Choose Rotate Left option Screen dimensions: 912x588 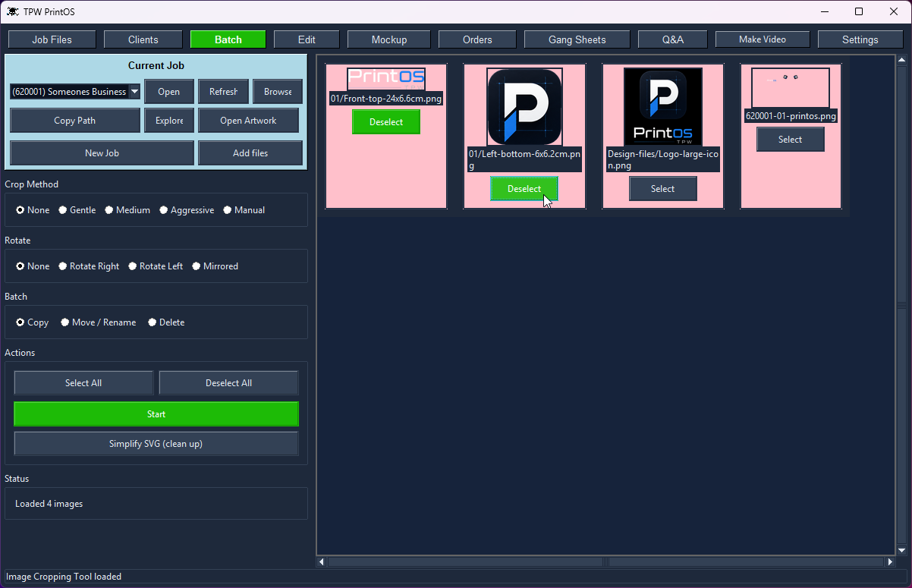point(156,266)
